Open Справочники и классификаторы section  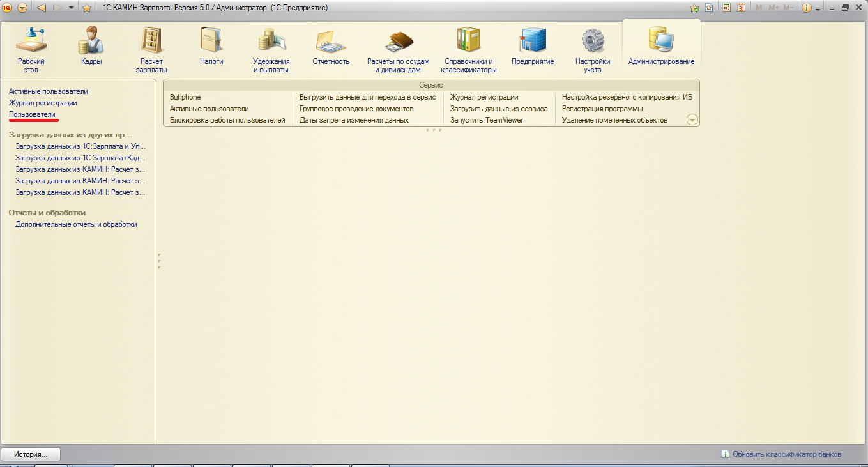pos(469,50)
